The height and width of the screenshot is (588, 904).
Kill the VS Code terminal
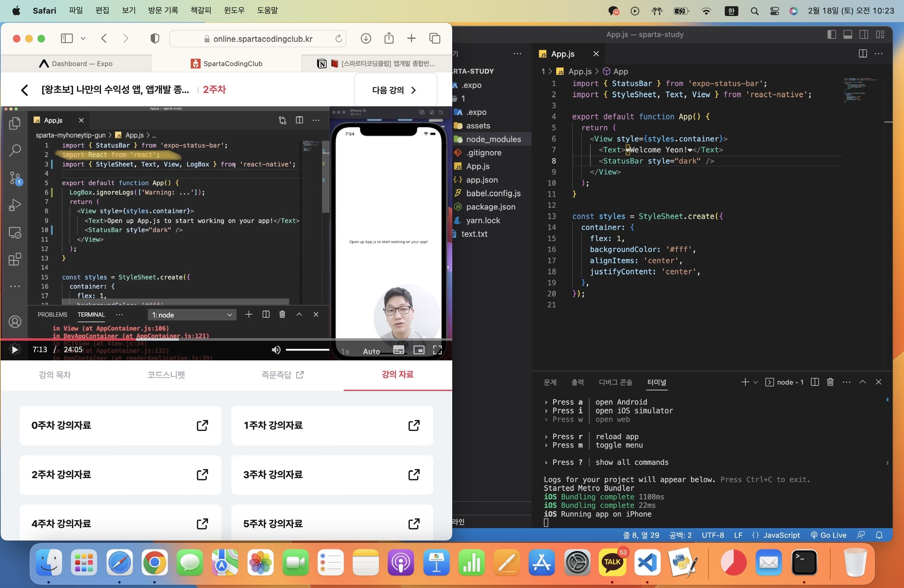coord(830,382)
